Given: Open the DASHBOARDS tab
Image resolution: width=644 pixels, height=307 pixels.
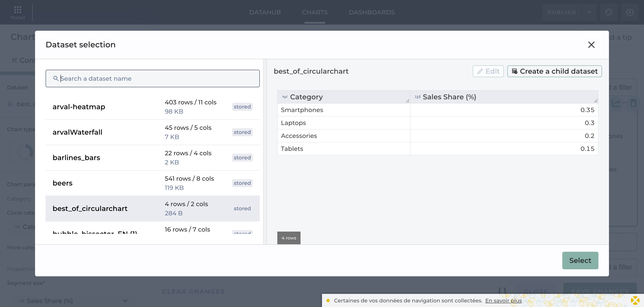Looking at the screenshot, I should [x=372, y=12].
